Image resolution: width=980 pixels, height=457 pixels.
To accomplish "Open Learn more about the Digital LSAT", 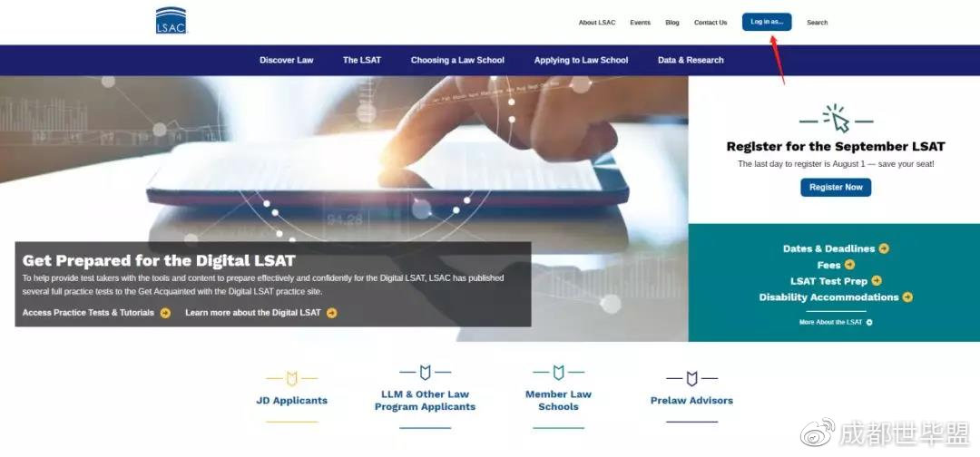I will coord(253,313).
